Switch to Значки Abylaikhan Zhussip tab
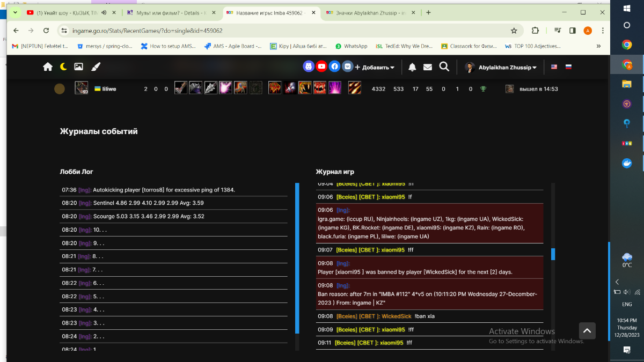644x362 pixels. tap(370, 12)
